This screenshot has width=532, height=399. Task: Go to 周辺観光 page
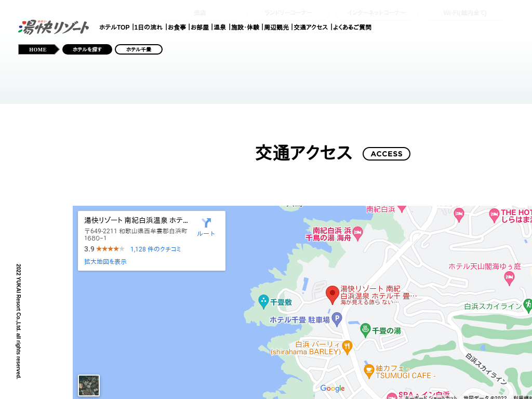[x=276, y=27]
